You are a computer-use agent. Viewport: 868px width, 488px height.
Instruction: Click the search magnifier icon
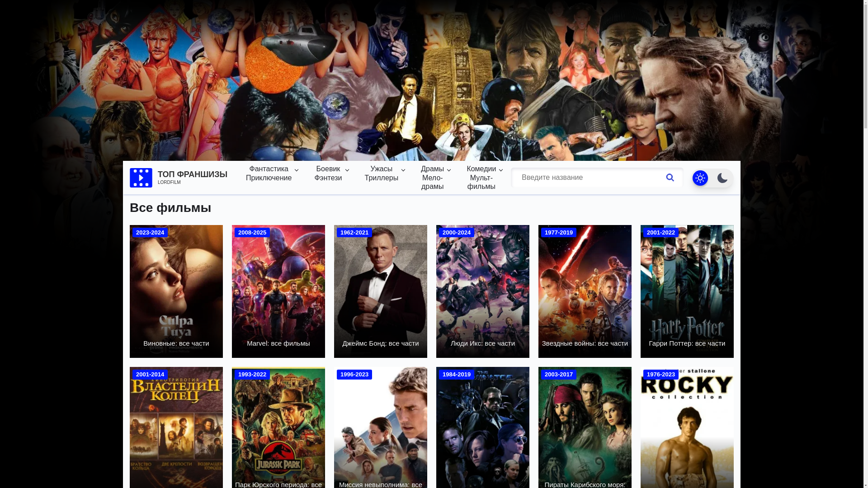point(670,178)
